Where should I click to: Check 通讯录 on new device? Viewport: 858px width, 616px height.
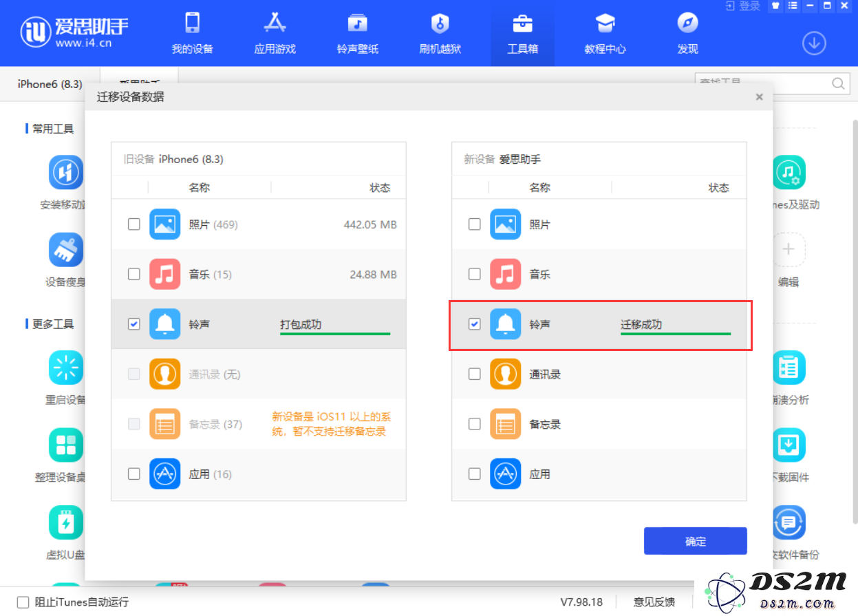point(475,374)
